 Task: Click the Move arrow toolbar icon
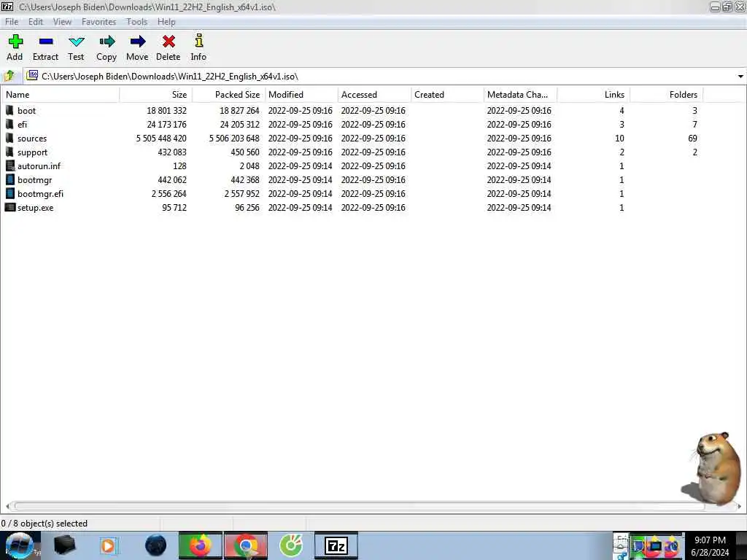click(138, 42)
